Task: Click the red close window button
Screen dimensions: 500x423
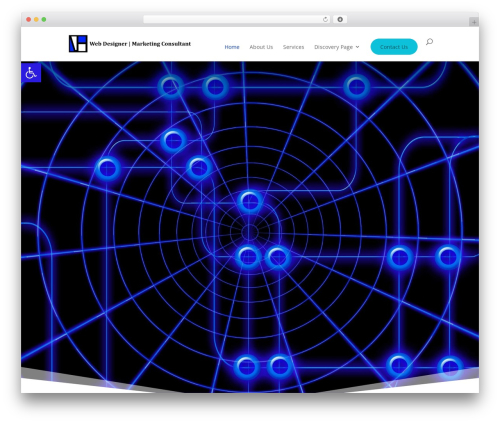Action: click(29, 20)
